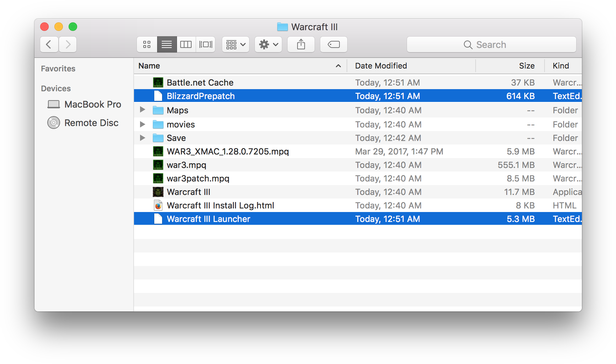
Task: Click the war3.mpq file icon
Action: 158,165
